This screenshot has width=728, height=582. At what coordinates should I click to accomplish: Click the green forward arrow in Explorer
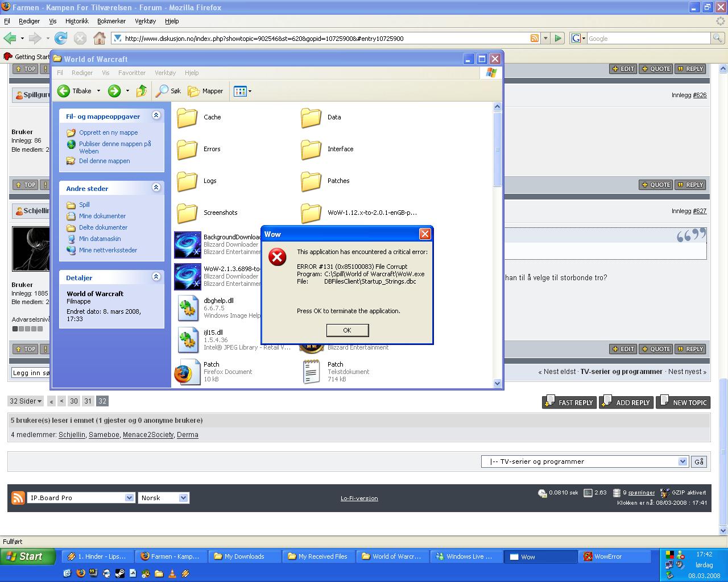tap(114, 91)
